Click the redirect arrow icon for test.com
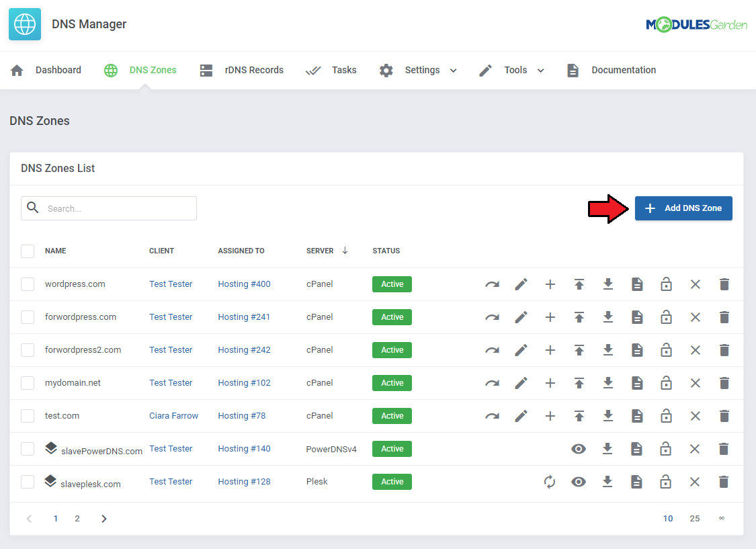Image resolution: width=756 pixels, height=549 pixels. pyautogui.click(x=492, y=416)
